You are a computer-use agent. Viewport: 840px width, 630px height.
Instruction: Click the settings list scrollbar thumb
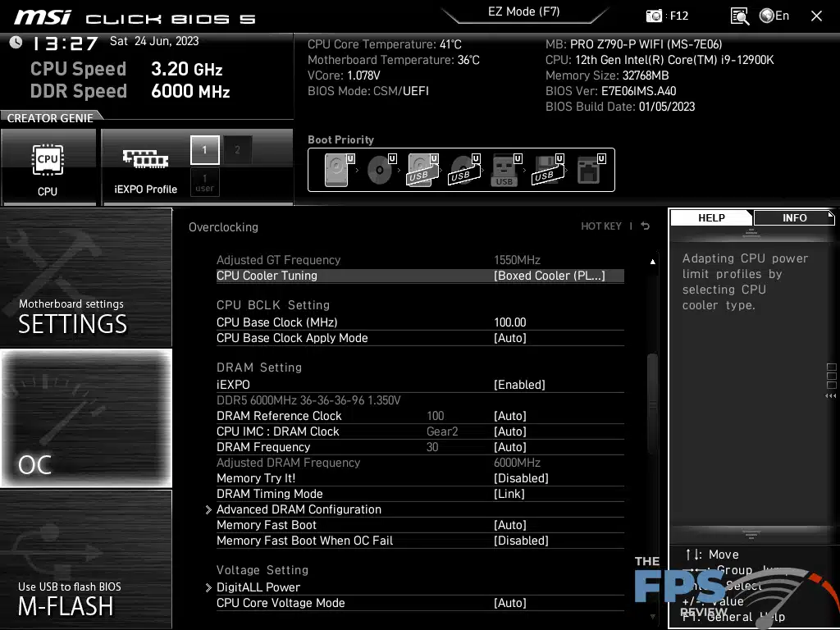[x=652, y=404]
